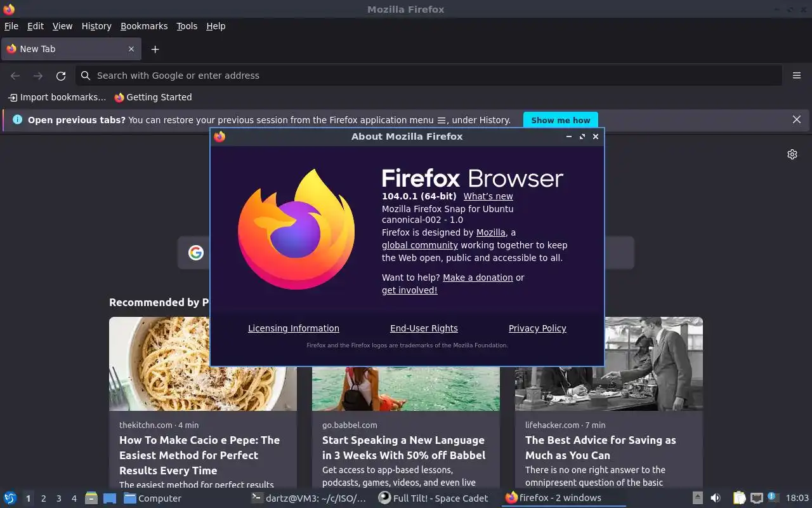
Task: Open the Bookmarks menu
Action: point(144,26)
